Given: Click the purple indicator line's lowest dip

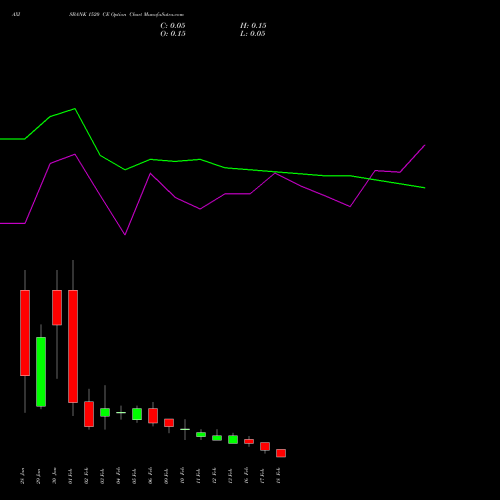Looking at the screenshot, I should [x=125, y=234].
